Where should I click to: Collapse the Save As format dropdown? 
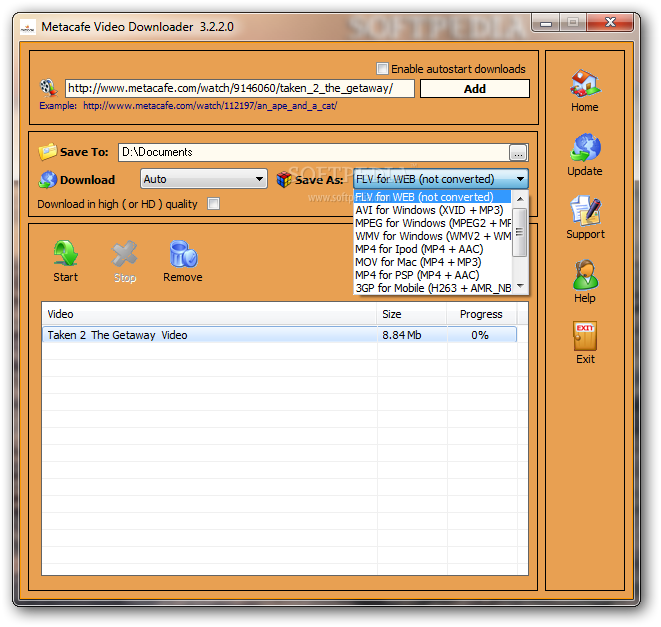[521, 179]
